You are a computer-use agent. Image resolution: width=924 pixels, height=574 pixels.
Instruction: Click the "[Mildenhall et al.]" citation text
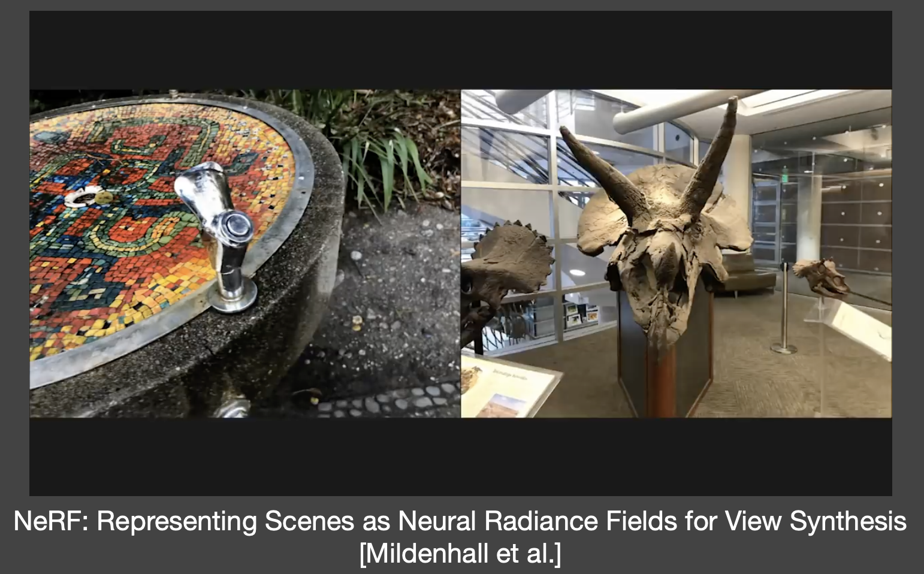pos(460,553)
